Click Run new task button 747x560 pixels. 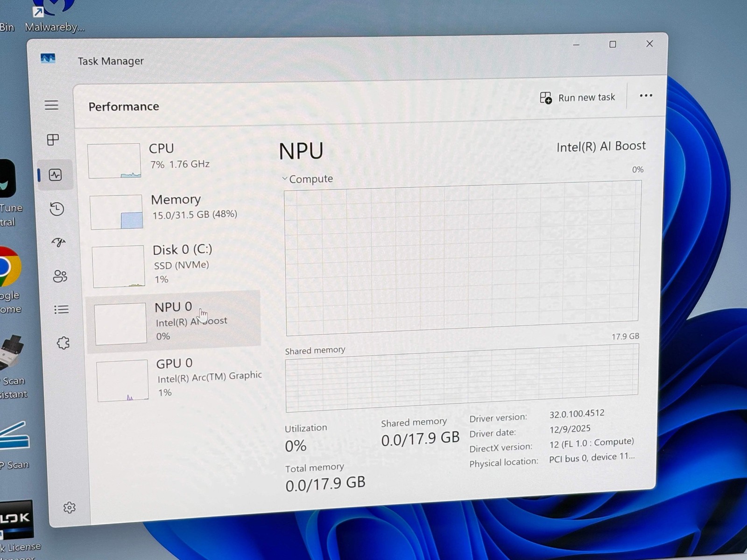[578, 98]
